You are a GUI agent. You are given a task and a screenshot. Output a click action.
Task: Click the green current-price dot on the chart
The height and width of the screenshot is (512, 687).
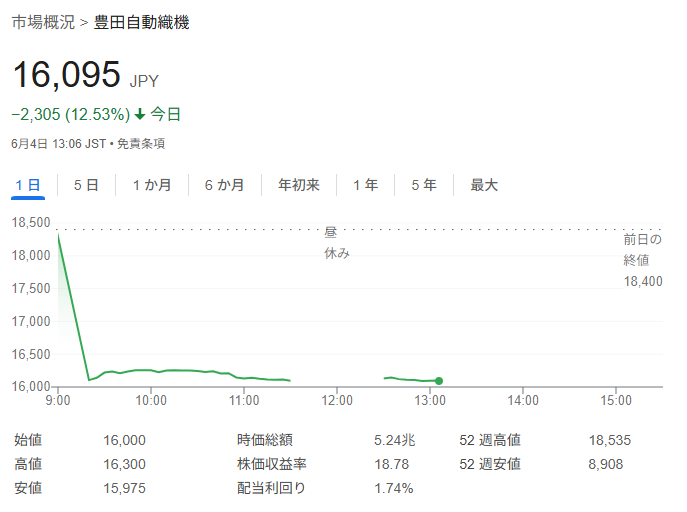click(439, 381)
